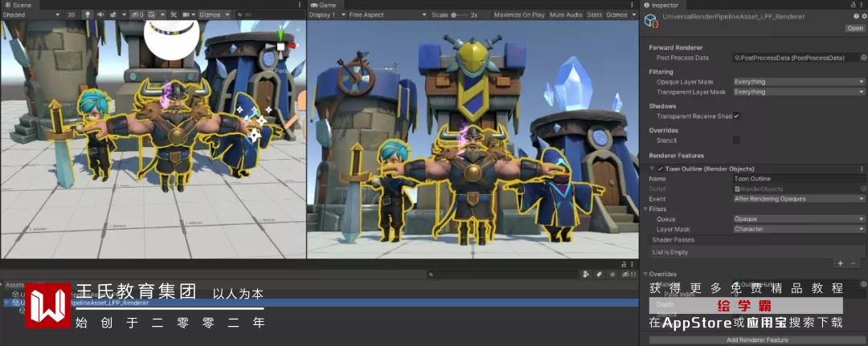
Task: Click Project panel search by type icon
Action: pos(586,274)
